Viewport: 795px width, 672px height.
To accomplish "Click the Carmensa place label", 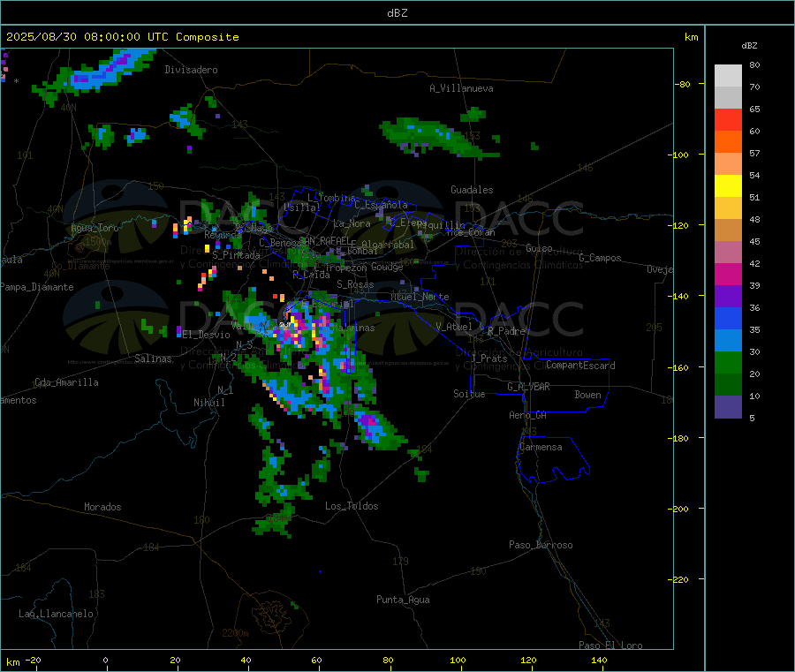I will coord(541,447).
